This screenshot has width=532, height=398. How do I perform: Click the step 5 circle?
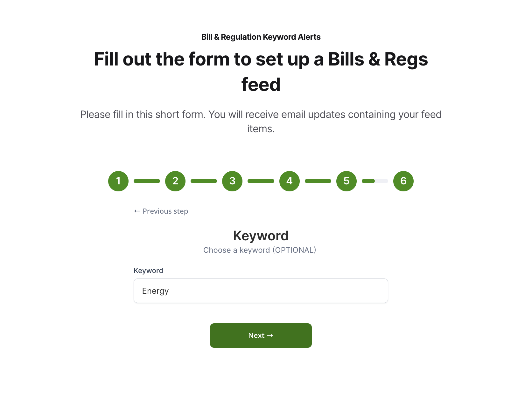click(346, 181)
